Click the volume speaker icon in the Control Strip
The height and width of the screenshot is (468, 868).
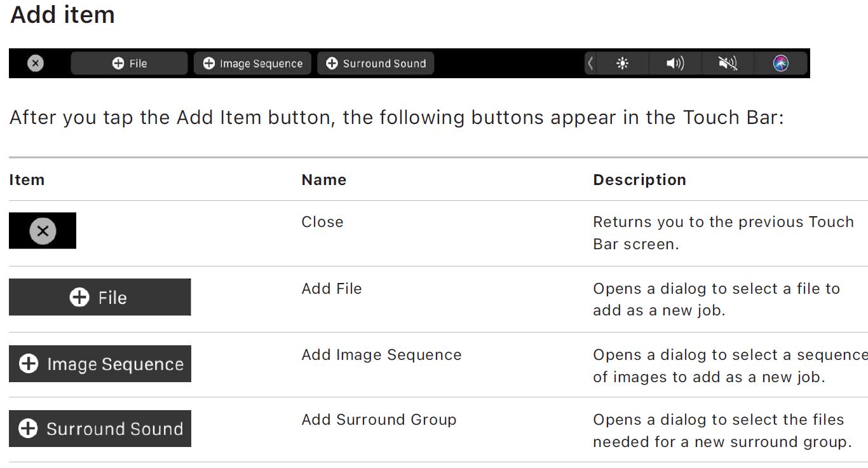[x=675, y=64]
